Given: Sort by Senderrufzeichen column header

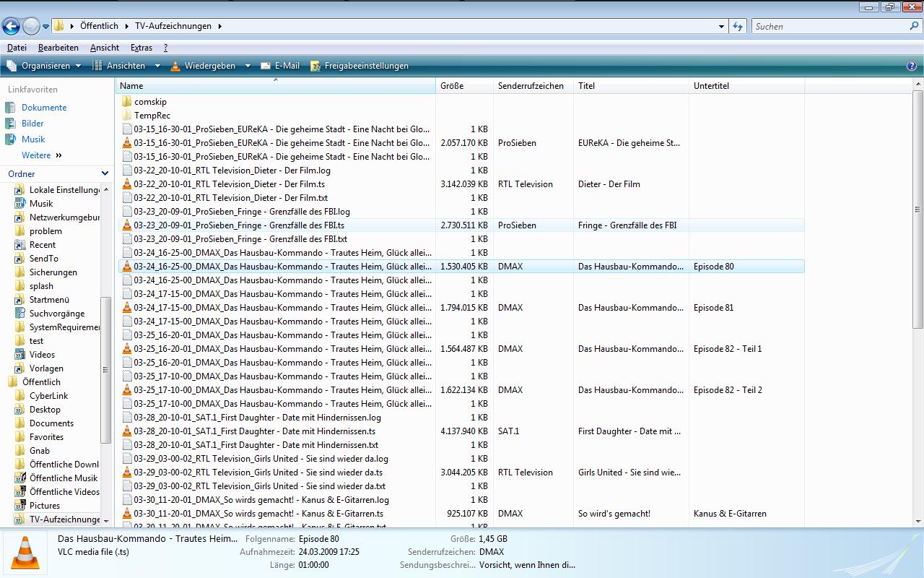Looking at the screenshot, I should (x=533, y=86).
